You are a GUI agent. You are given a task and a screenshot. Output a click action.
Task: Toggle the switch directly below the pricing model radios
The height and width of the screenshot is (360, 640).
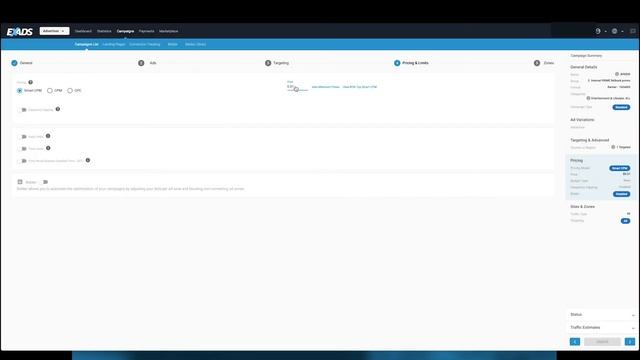tap(23, 110)
